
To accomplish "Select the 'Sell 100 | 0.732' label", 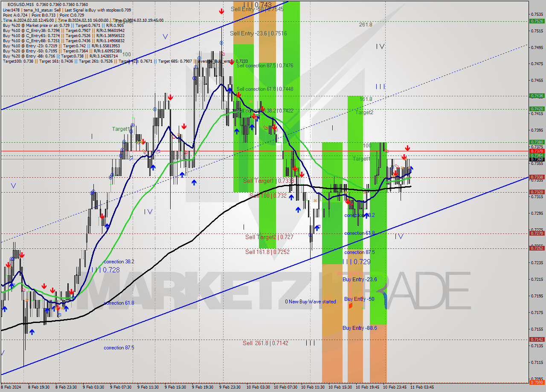I will (x=268, y=196).
